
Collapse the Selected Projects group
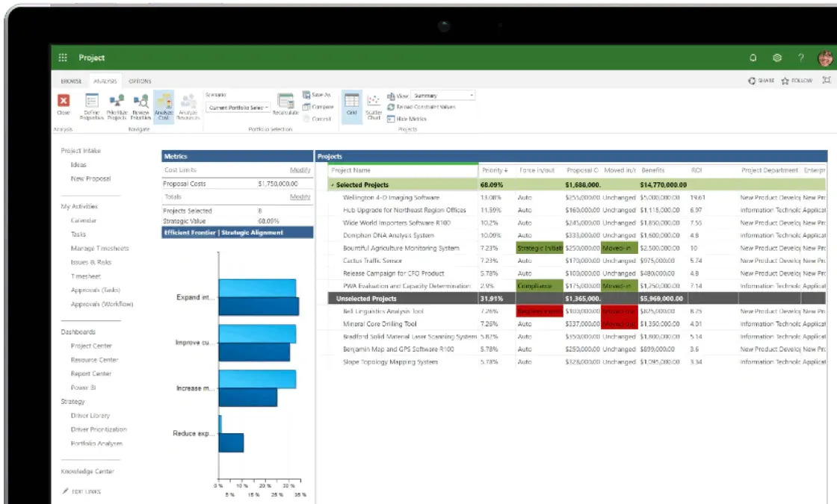(333, 185)
